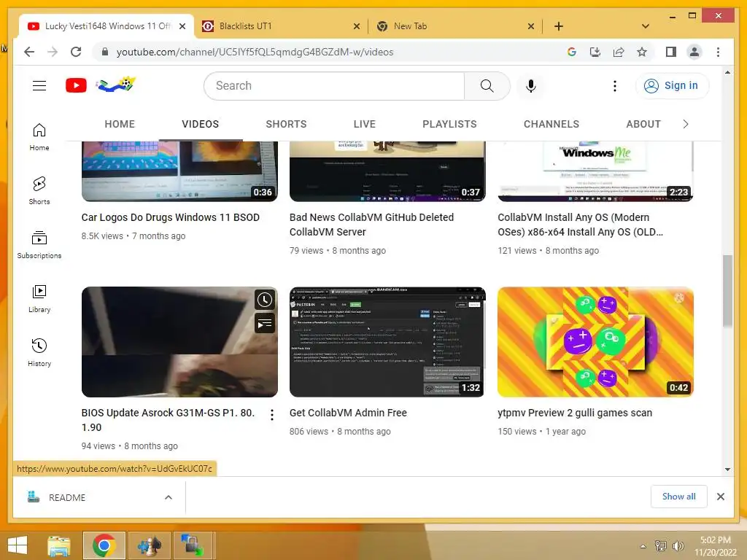Start voice search with microphone icon

point(531,86)
